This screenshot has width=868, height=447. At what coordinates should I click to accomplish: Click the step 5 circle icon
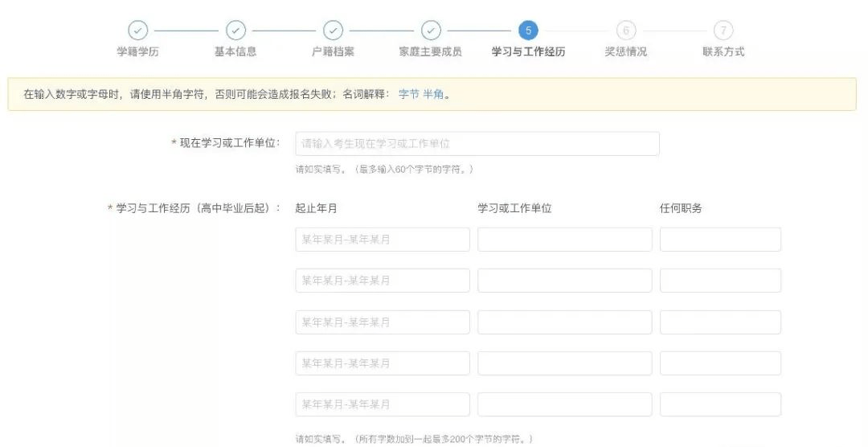click(x=528, y=31)
